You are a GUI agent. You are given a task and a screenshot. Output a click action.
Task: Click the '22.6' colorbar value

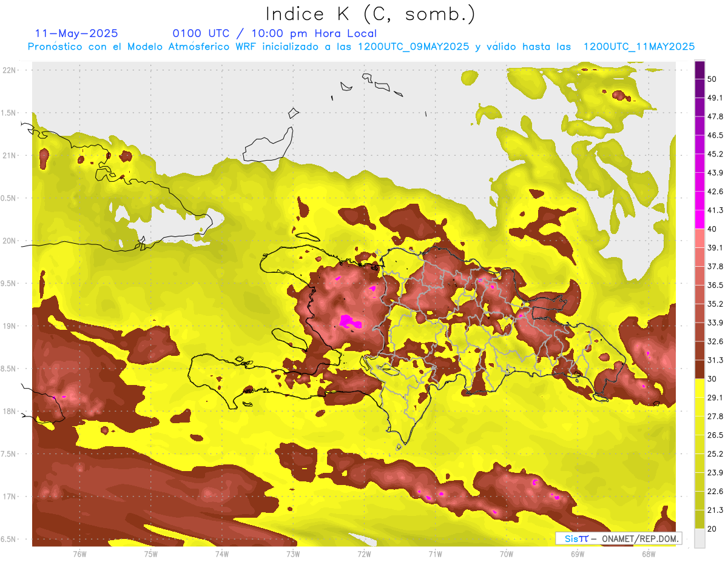715,492
